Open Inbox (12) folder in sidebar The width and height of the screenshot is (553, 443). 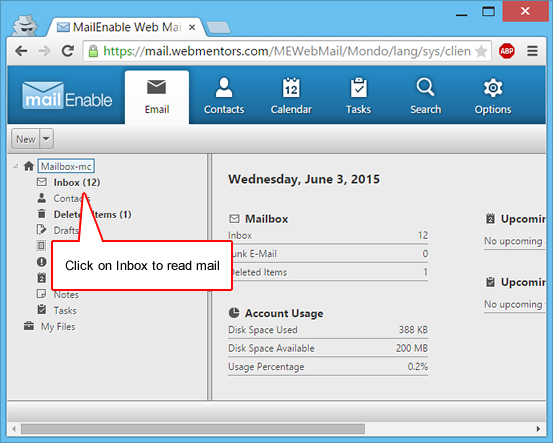(x=77, y=182)
